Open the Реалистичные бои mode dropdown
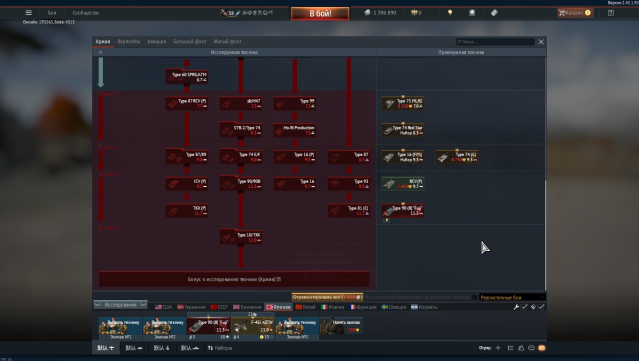 pyautogui.click(x=512, y=297)
